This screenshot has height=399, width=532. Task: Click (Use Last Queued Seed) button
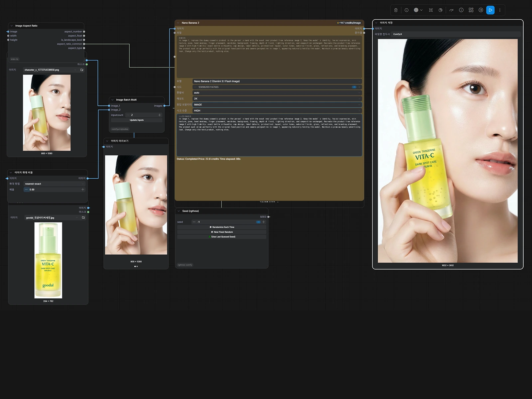click(x=222, y=237)
